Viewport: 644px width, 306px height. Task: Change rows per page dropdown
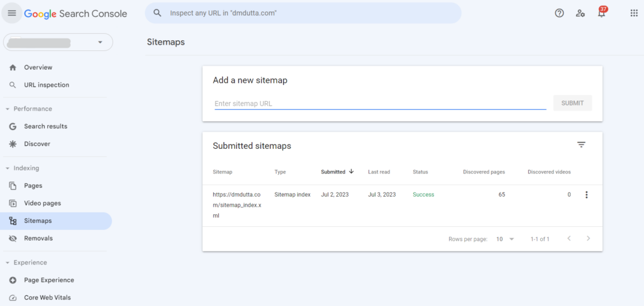point(505,239)
